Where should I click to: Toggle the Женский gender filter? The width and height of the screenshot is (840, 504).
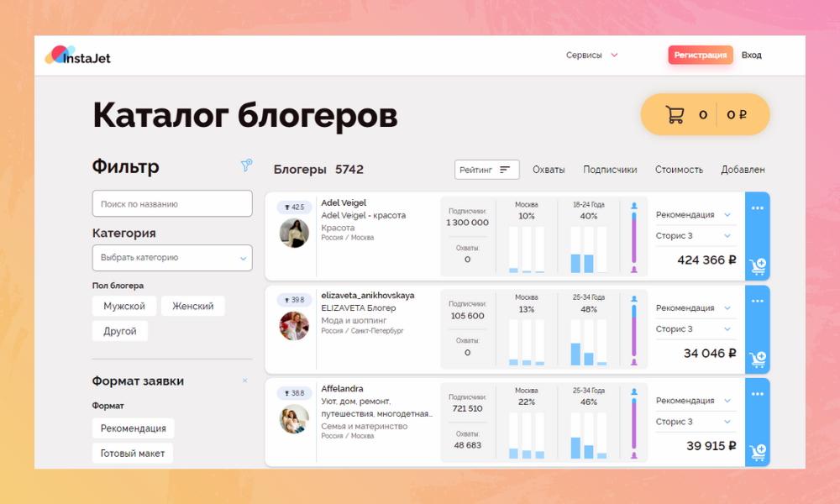[192, 307]
